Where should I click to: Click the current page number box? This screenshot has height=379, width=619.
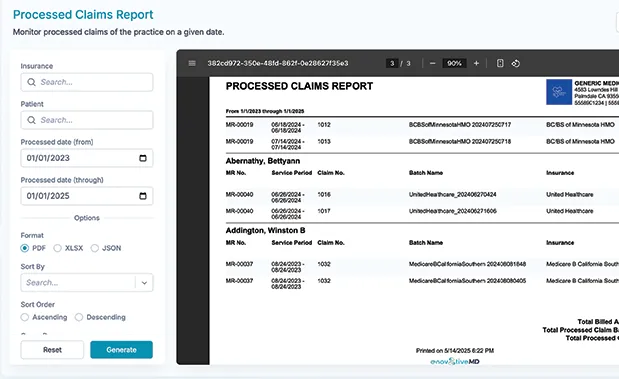(x=392, y=63)
